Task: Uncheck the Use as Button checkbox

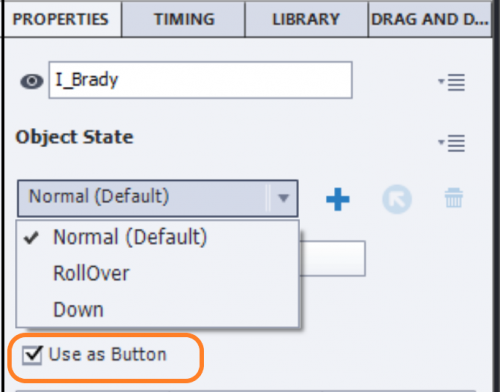Action: 32,355
